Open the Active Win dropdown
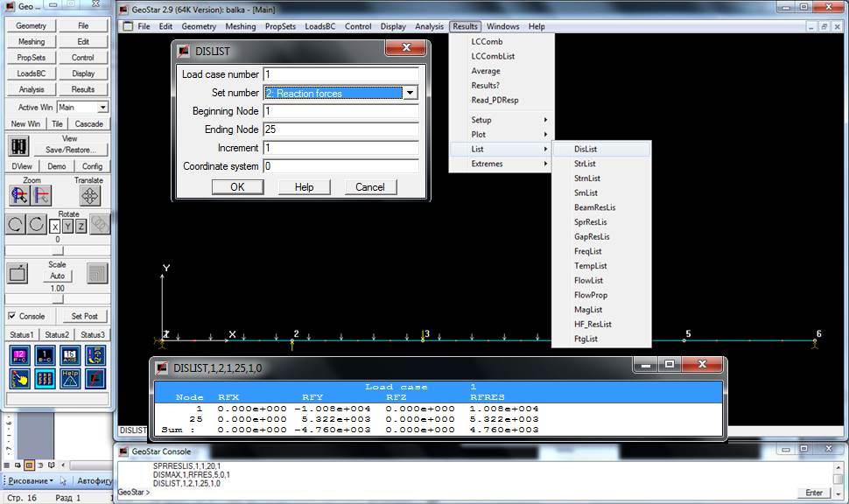The height and width of the screenshot is (504, 849). pyautogui.click(x=102, y=108)
